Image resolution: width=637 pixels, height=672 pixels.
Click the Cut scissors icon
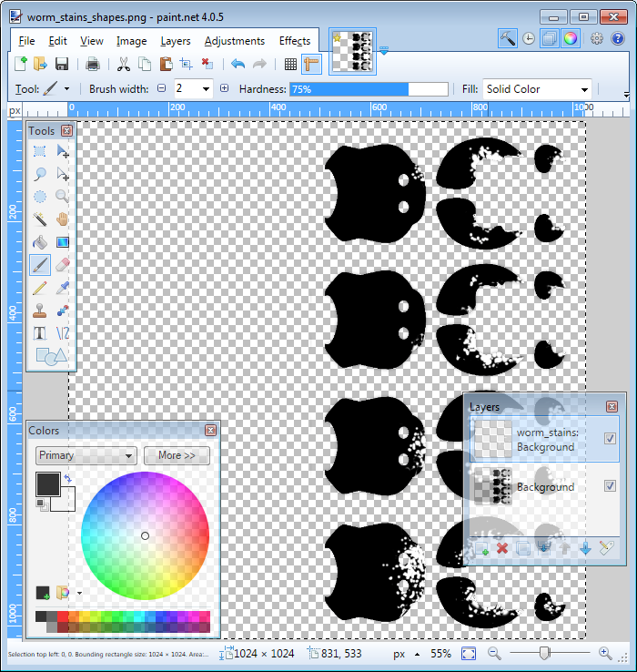pyautogui.click(x=124, y=64)
